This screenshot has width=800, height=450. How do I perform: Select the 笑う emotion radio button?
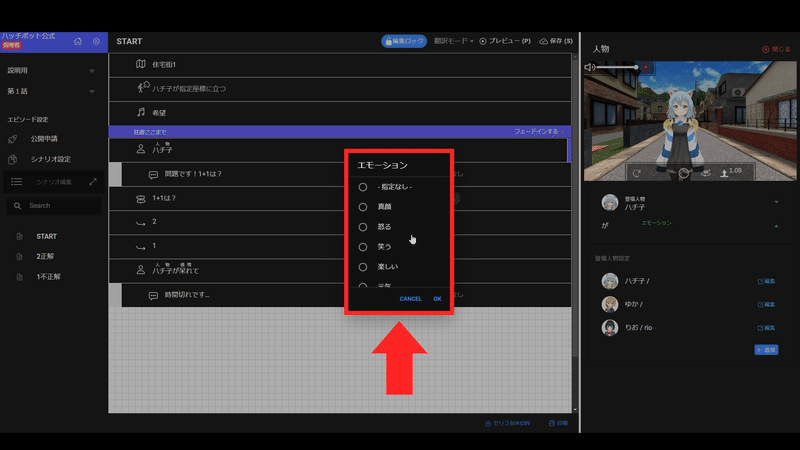(x=363, y=247)
